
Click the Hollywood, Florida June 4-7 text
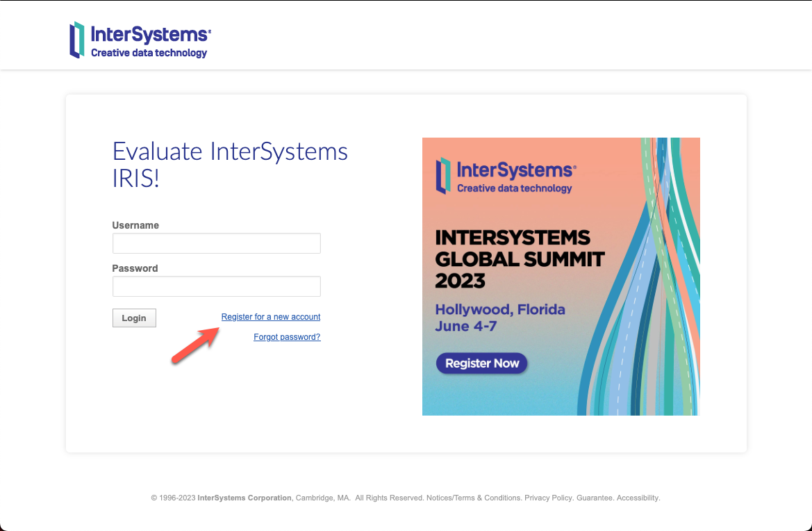[499, 318]
